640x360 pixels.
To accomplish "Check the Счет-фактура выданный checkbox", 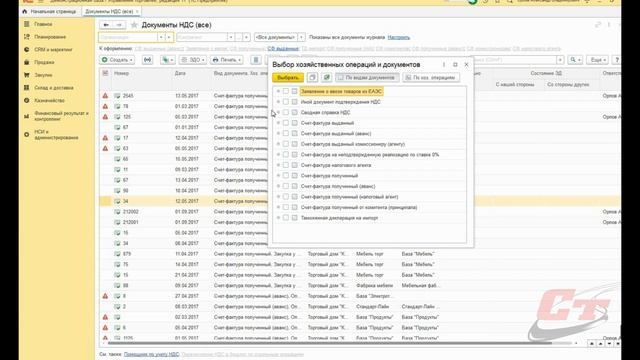I will coord(286,123).
